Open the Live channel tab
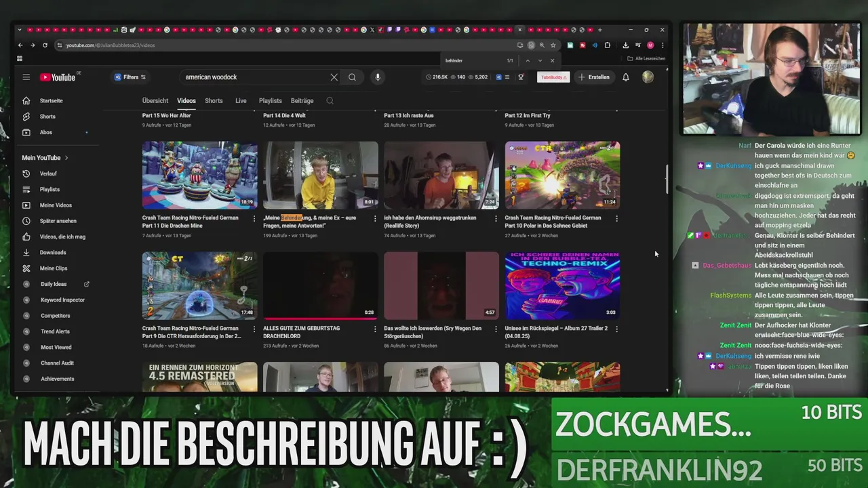Screen dimensions: 868x488 point(241,101)
